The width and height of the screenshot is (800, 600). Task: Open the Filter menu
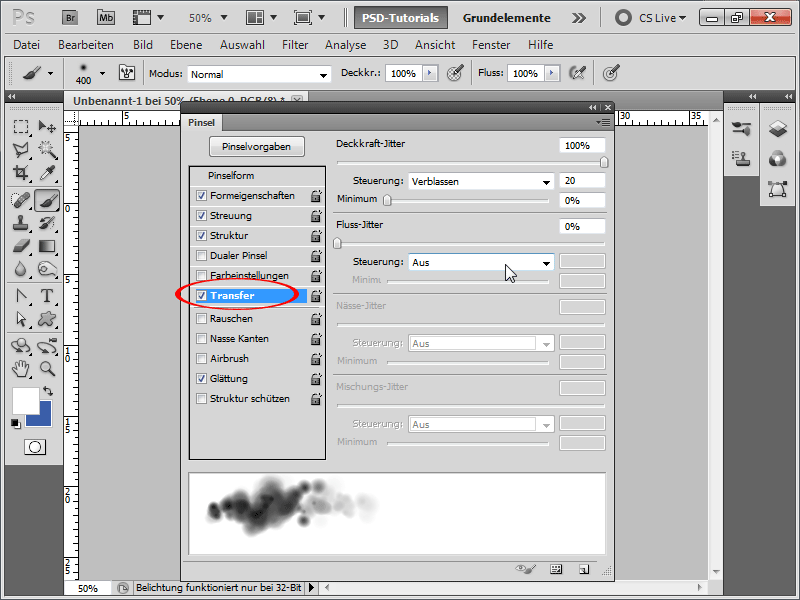pyautogui.click(x=295, y=45)
